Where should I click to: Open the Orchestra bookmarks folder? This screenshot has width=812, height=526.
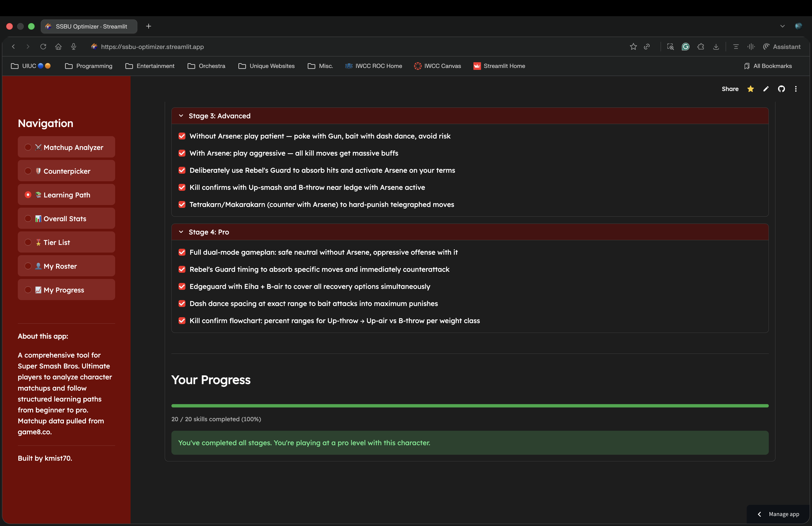(206, 66)
